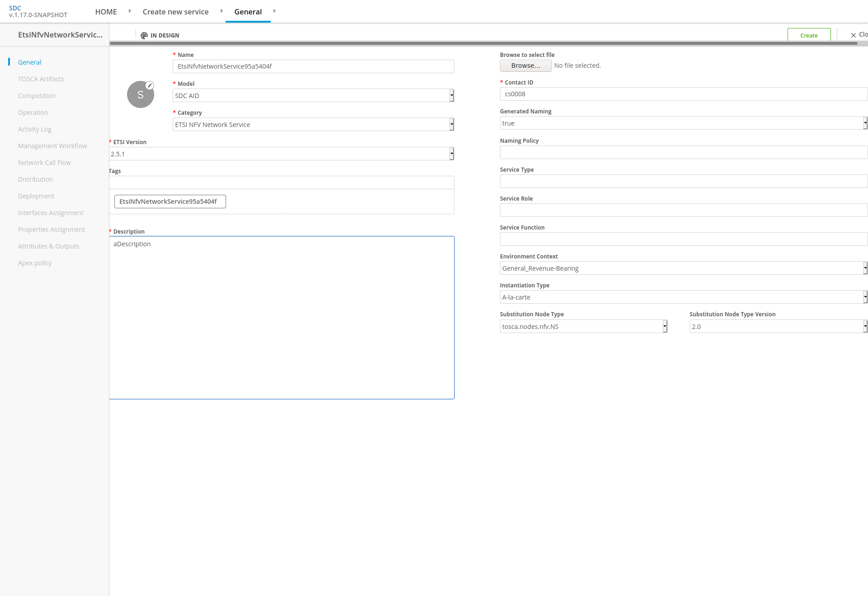Open the Instantiation Type dropdown

click(684, 297)
